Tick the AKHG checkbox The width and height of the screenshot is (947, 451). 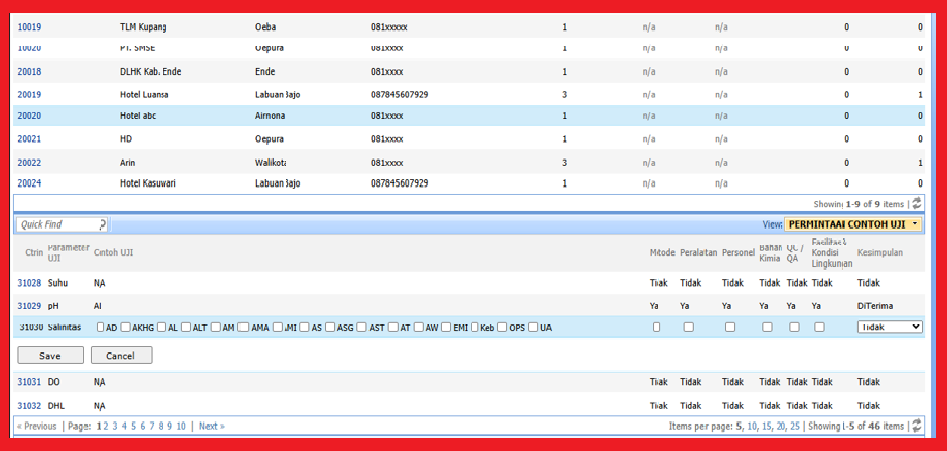[x=126, y=327]
